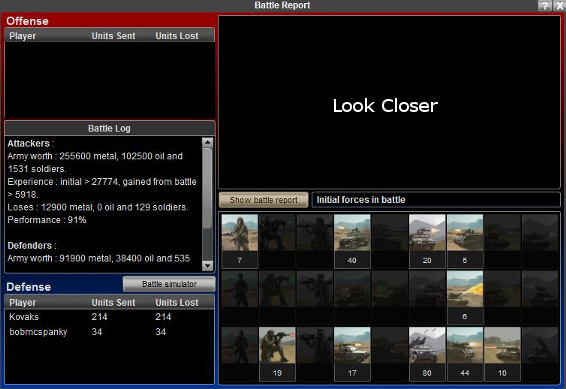Click the Battle Log down scroll arrow
This screenshot has height=389, width=566.
click(x=207, y=266)
